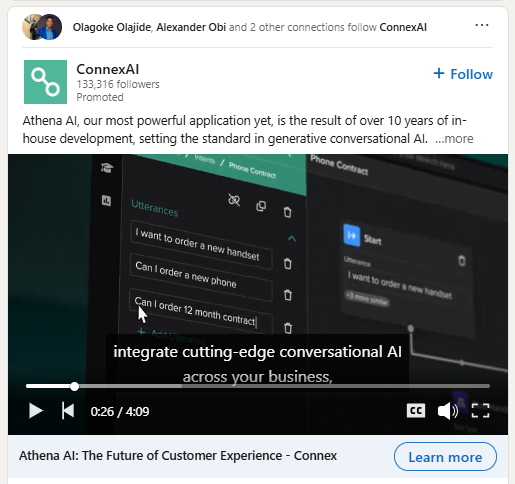The image size is (515, 484).
Task: Mute the video volume speaker icon
Action: pyautogui.click(x=448, y=411)
